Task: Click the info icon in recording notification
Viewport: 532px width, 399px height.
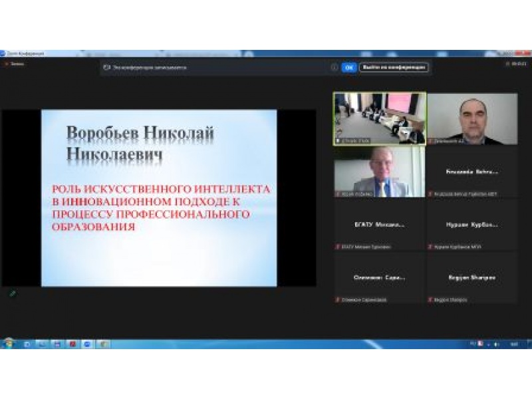Action: click(x=334, y=67)
